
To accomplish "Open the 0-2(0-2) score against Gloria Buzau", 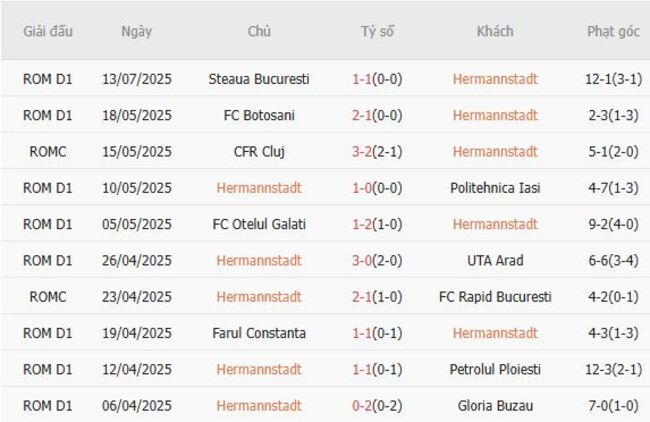I will [377, 406].
